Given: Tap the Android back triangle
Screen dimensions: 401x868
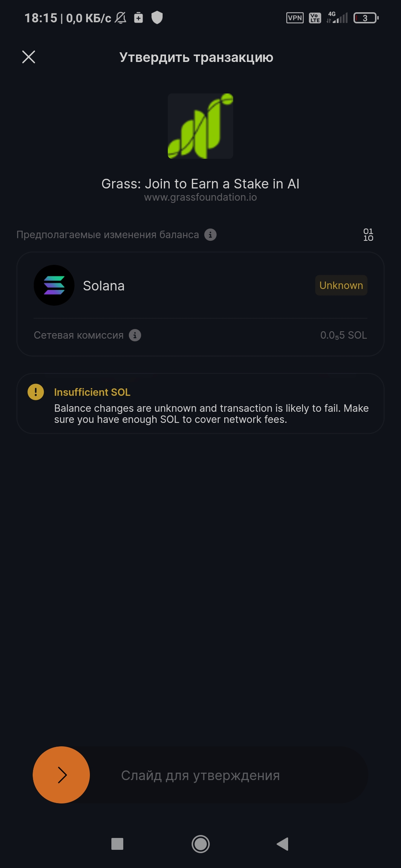Looking at the screenshot, I should click(x=283, y=844).
